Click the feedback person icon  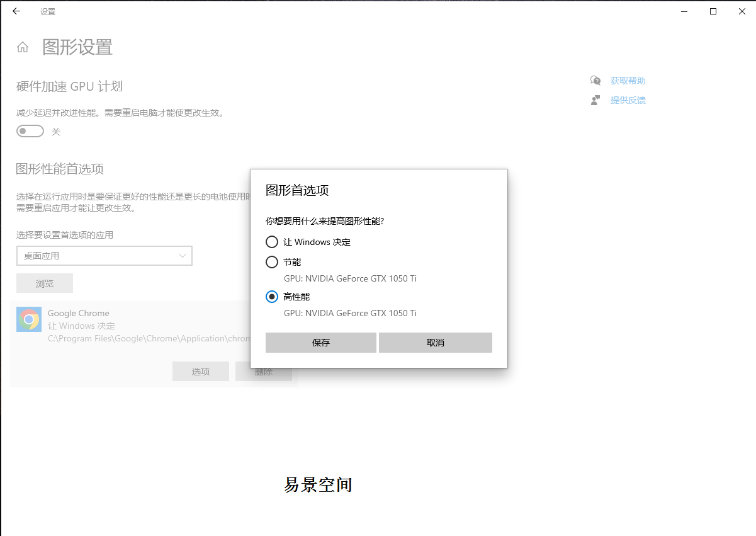click(x=595, y=100)
